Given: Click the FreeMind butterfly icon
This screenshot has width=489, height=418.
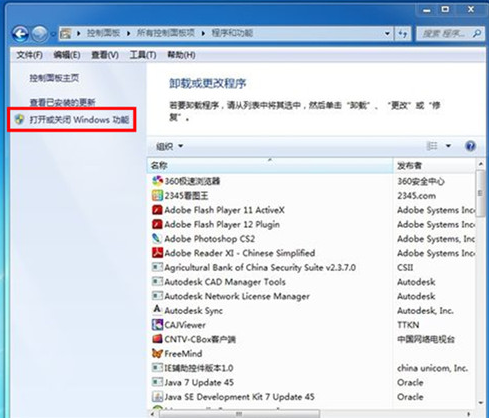Looking at the screenshot, I should [157, 353].
